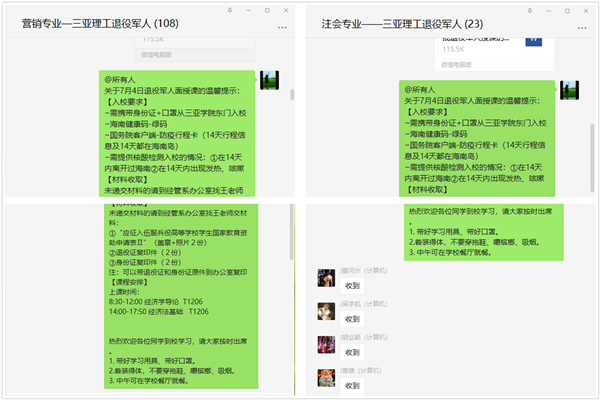Open the 注会专业 group's three-dot menu
Screen dimensions: 600x400
coord(583,26)
